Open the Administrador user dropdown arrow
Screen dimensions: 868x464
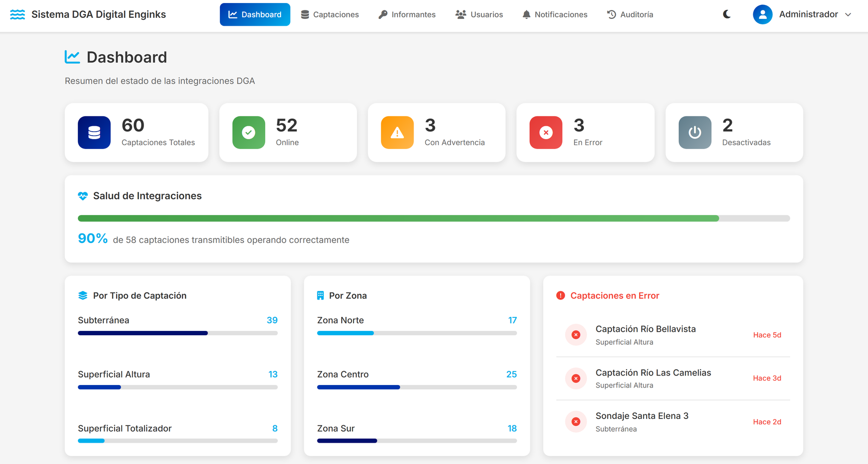coord(848,14)
